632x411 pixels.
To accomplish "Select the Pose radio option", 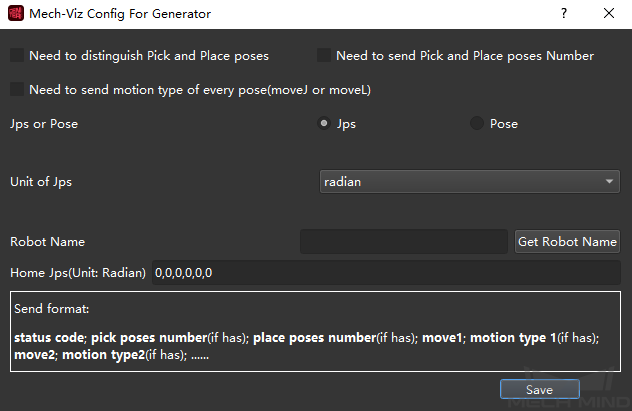I will click(x=476, y=124).
